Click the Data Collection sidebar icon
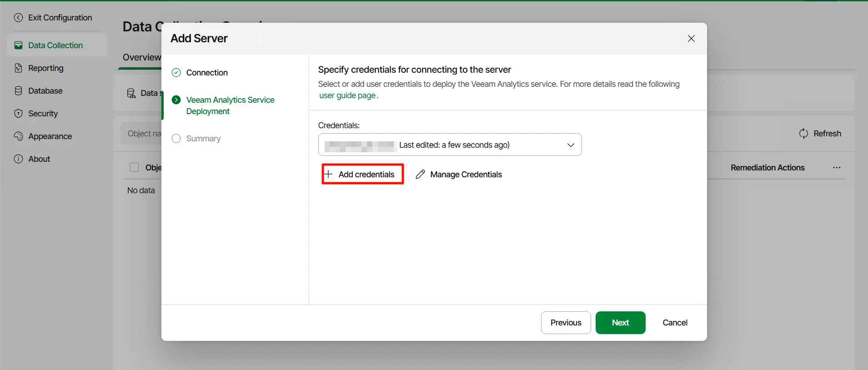This screenshot has height=370, width=868. (18, 45)
